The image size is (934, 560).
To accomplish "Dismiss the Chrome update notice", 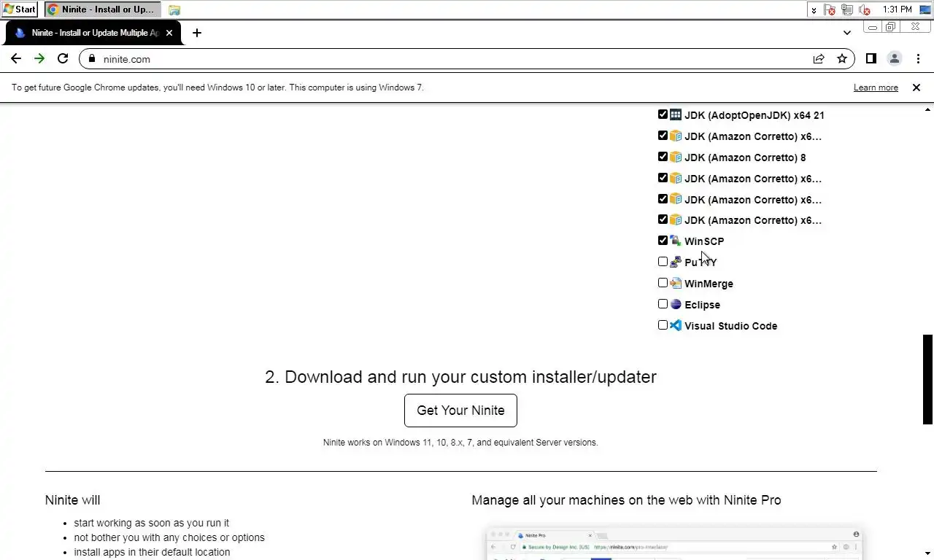I will pos(916,87).
